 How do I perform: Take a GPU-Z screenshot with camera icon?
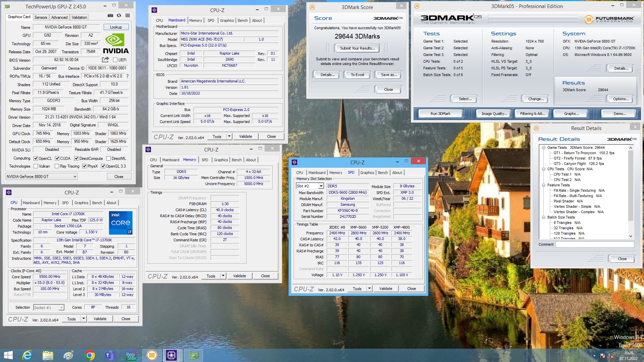(110, 16)
